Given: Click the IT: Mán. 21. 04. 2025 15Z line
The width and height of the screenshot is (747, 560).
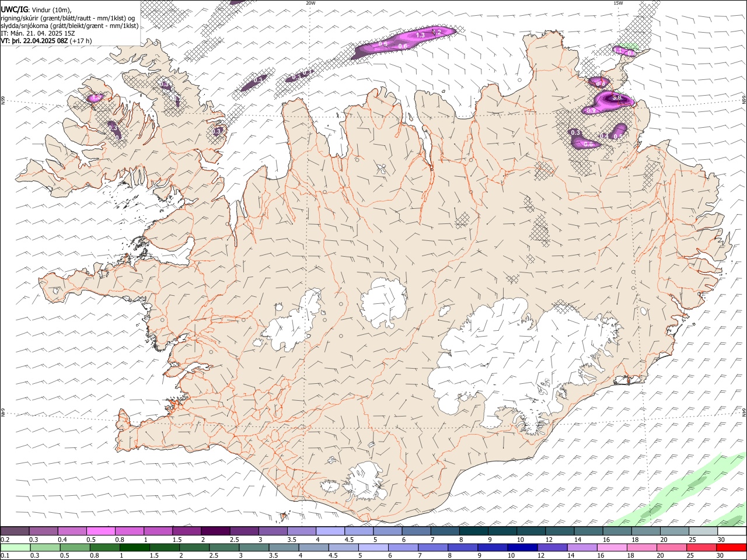Looking at the screenshot, I should [x=38, y=33].
